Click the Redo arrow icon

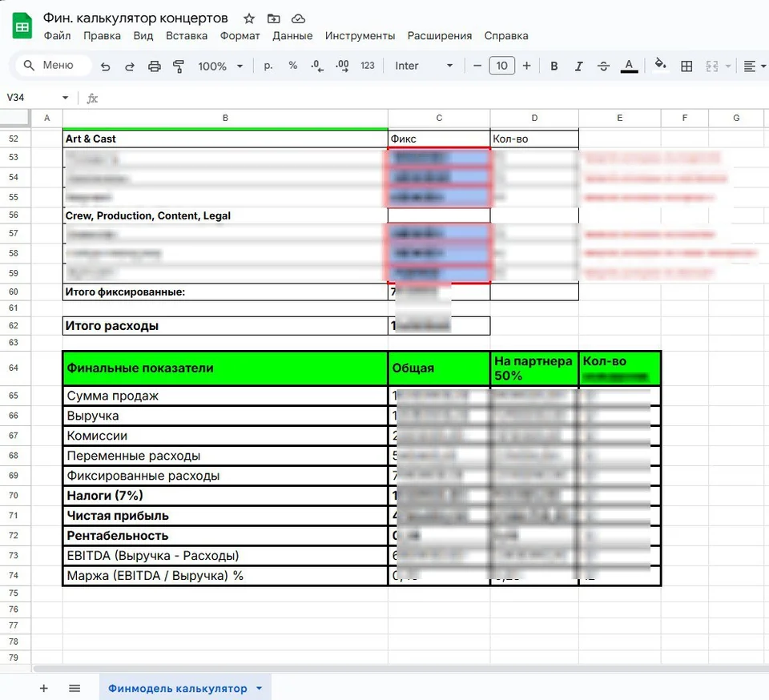coord(130,66)
